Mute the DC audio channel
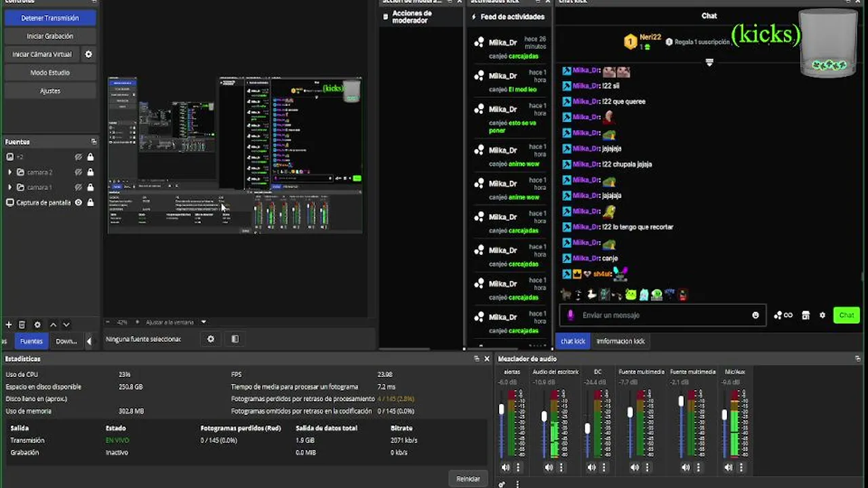 click(x=591, y=467)
